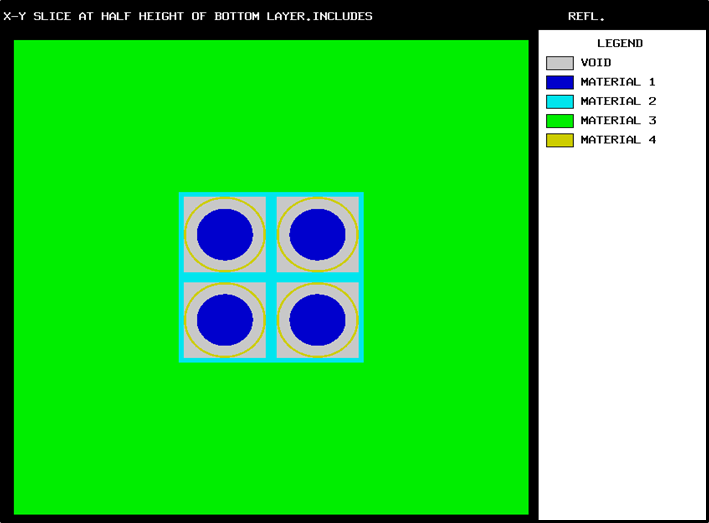Click the gray VOID legend swatch
The image size is (709, 523).
point(559,63)
